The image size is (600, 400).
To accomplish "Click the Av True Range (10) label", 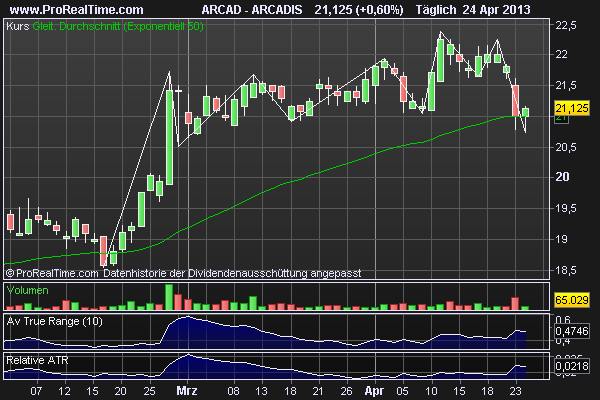I will pos(54,321).
